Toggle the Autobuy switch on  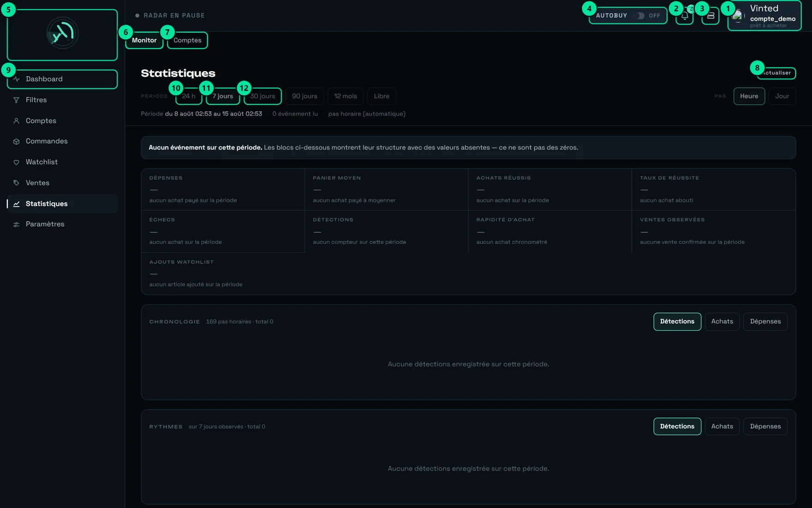point(640,16)
